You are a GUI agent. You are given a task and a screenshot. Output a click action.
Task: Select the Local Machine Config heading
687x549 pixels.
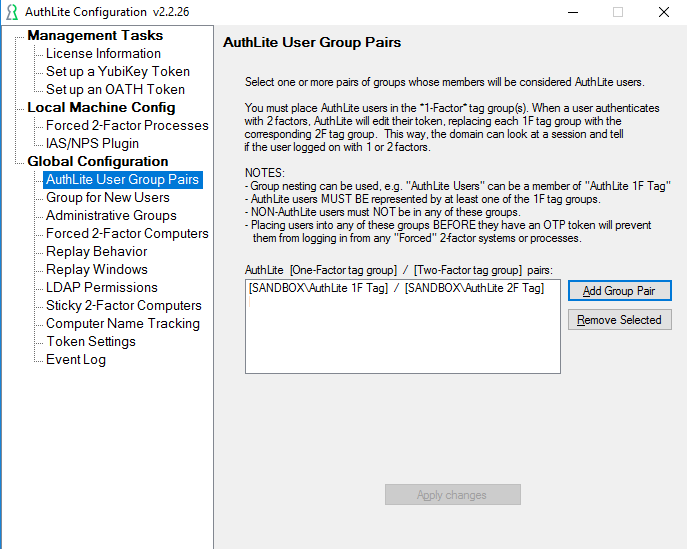pos(101,107)
